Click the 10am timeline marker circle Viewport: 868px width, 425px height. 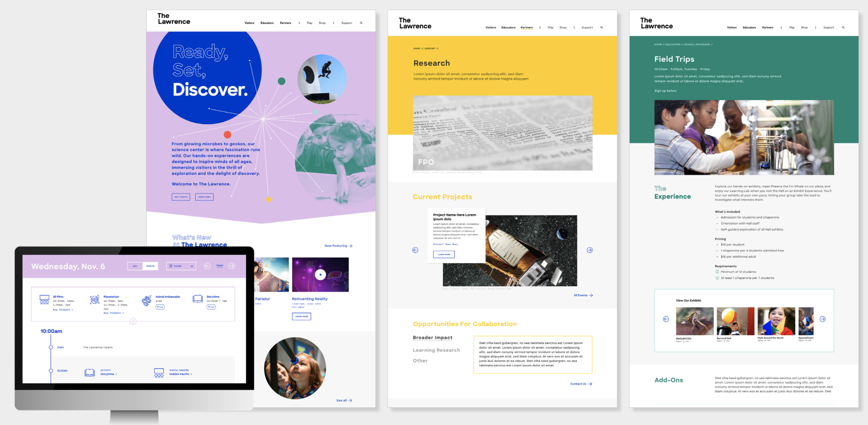tap(51, 347)
